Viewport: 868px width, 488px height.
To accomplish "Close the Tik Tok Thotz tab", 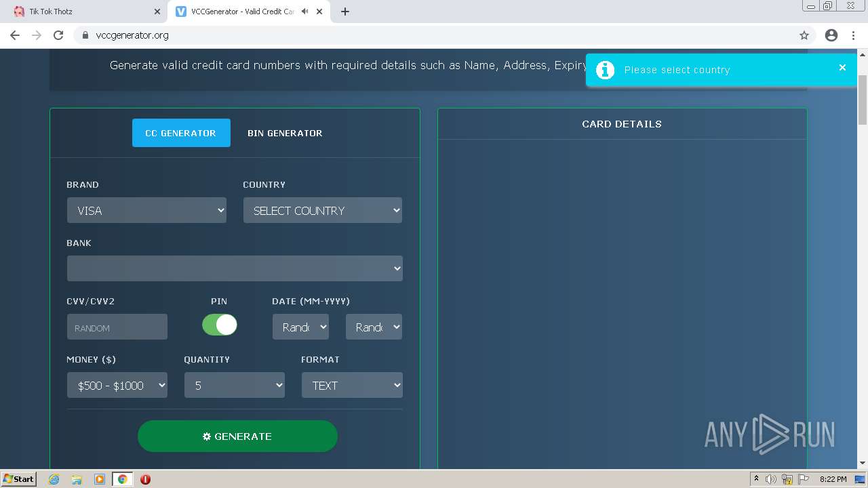I will (157, 12).
